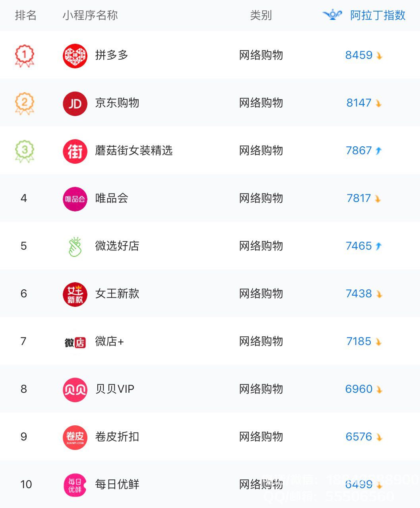The height and width of the screenshot is (508, 420).
Task: Sort by 阿拉丁指数 column header
Action: [x=377, y=15]
